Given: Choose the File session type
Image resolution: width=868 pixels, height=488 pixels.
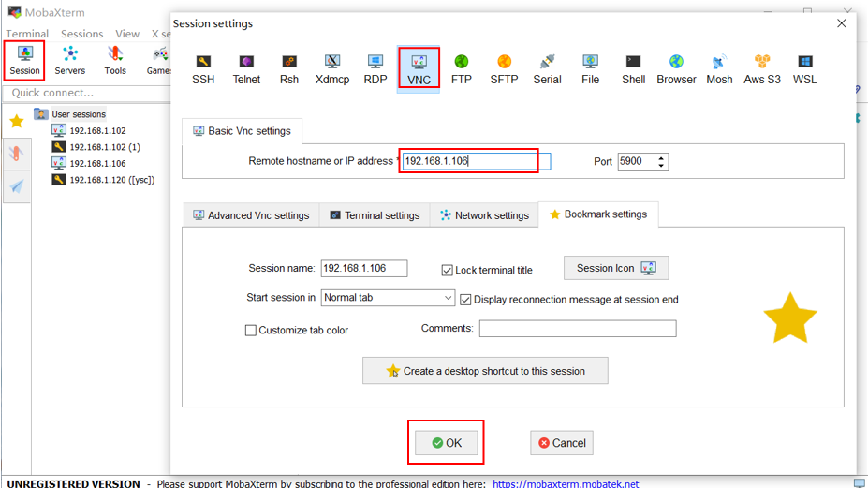Looking at the screenshot, I should click(590, 69).
